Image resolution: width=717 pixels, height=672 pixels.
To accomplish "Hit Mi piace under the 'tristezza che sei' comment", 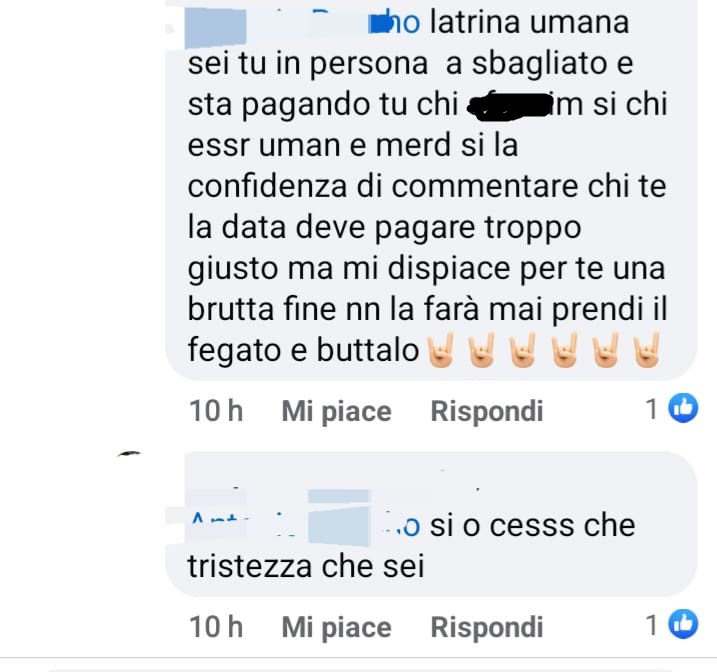I will [337, 627].
